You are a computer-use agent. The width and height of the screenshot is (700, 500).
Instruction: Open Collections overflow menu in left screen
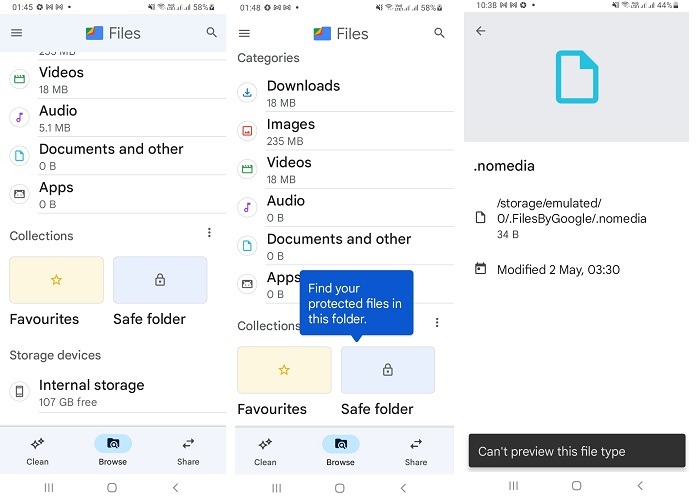[x=209, y=233]
